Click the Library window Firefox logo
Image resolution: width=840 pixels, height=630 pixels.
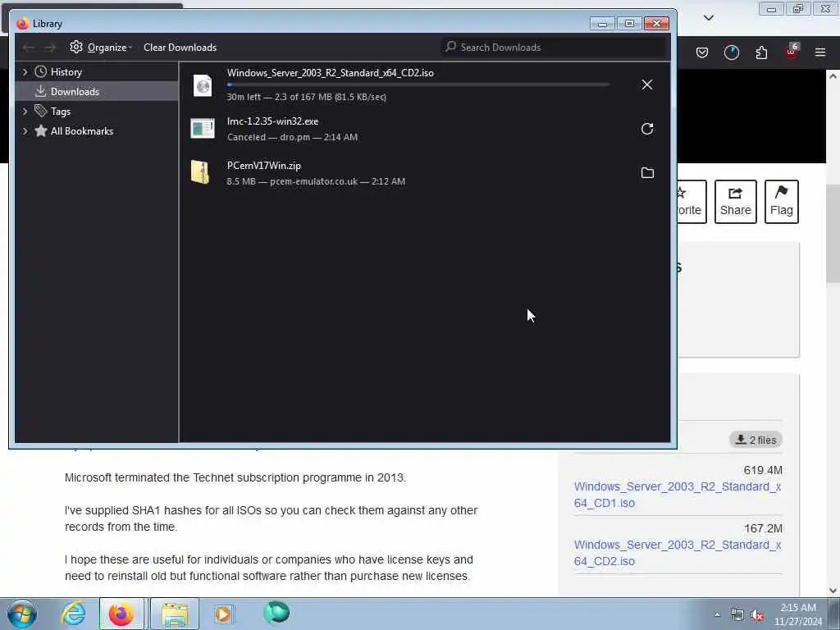[22, 24]
